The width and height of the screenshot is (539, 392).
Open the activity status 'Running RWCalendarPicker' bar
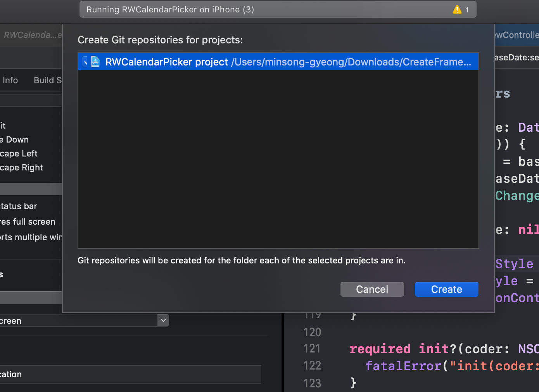click(x=278, y=10)
